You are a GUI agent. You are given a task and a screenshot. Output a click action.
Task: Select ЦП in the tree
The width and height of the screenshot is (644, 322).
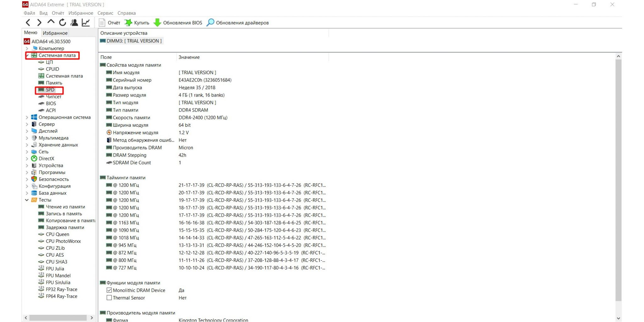pyautogui.click(x=49, y=62)
